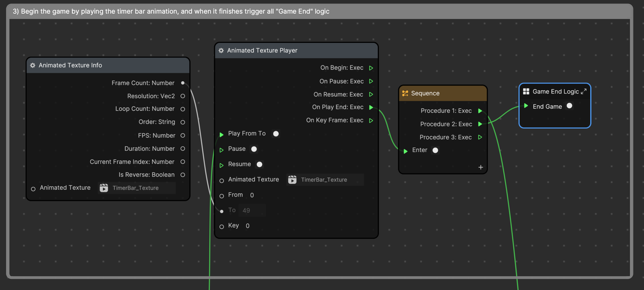Select the Frame Count output port

coord(183,83)
